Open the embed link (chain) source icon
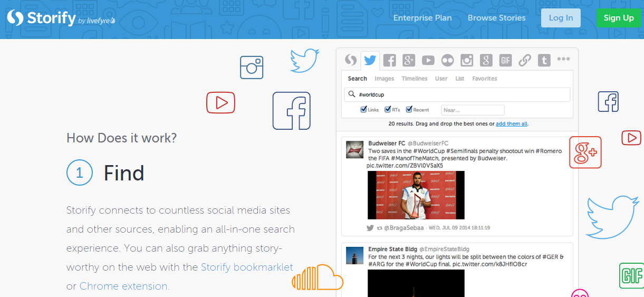644x297 pixels. tap(524, 60)
